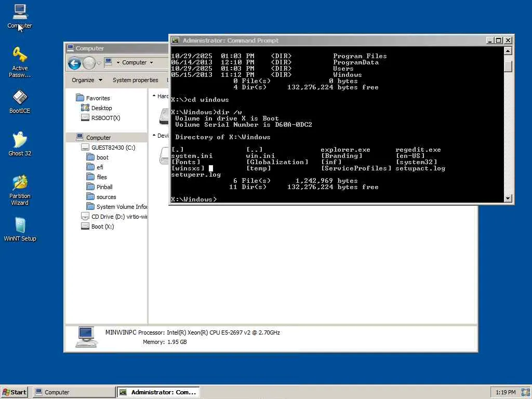Click Command Prompt title bar icon
The height and width of the screenshot is (399, 532).
[175, 41]
